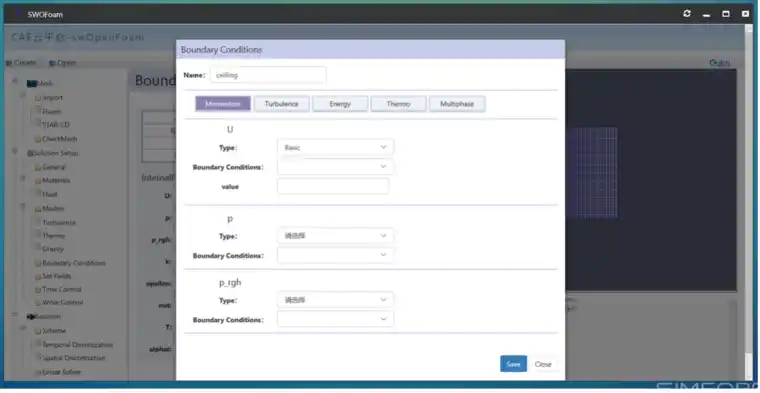Click the Solution Setup node icon
The height and width of the screenshot is (393, 760).
tap(30, 153)
